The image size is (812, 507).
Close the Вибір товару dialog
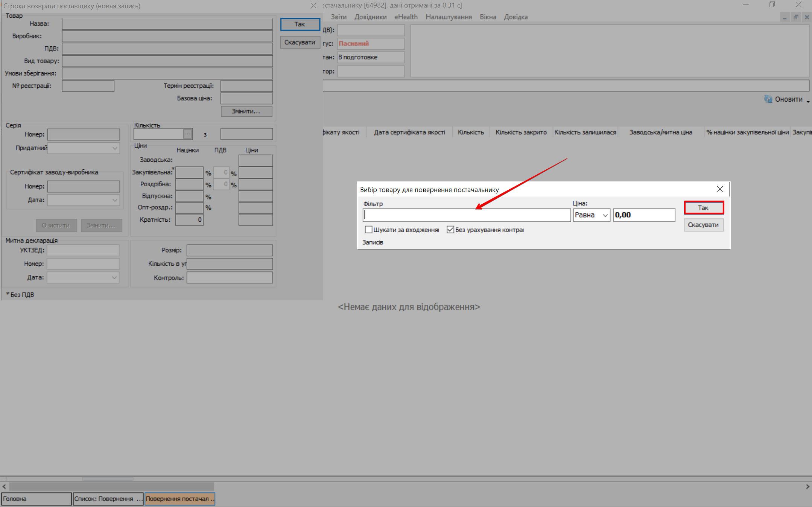[719, 189]
